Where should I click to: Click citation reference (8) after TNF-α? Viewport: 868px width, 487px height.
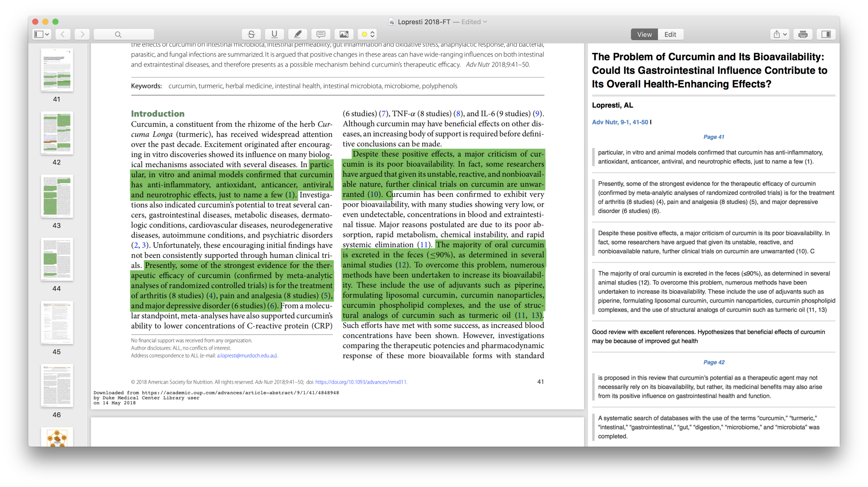pyautogui.click(x=458, y=114)
